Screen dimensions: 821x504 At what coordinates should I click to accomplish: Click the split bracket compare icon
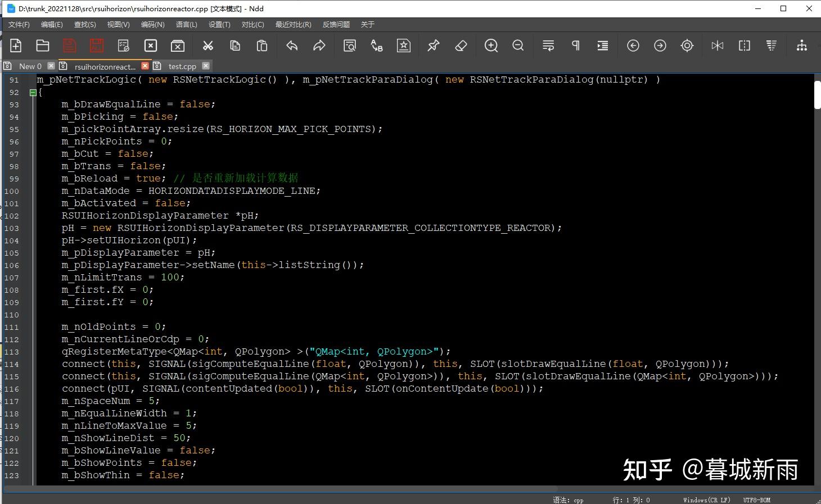[745, 46]
